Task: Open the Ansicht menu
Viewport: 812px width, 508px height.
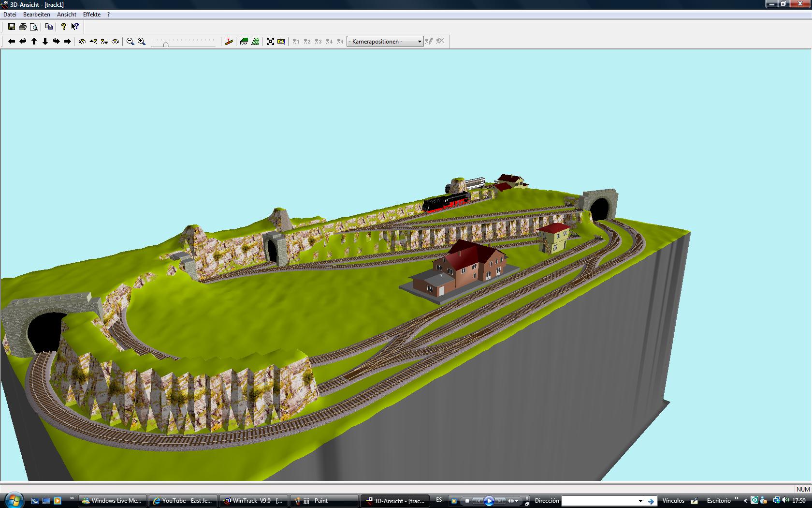Action: tap(67, 15)
